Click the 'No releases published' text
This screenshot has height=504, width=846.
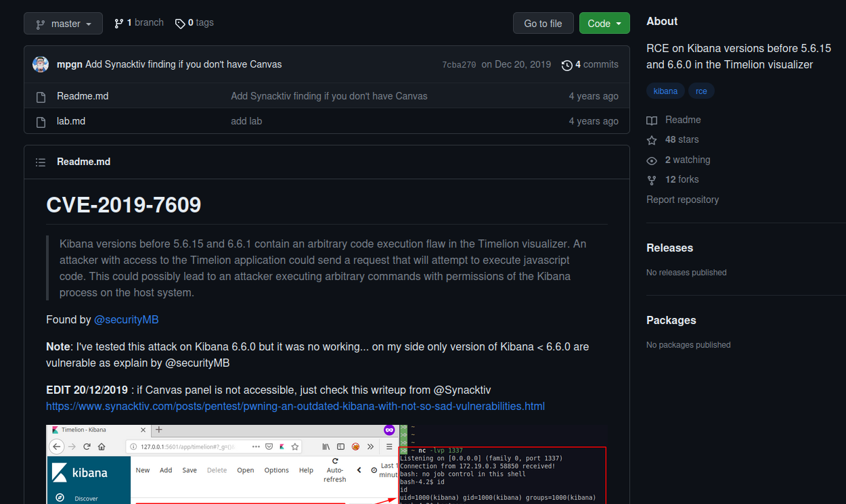[686, 273]
